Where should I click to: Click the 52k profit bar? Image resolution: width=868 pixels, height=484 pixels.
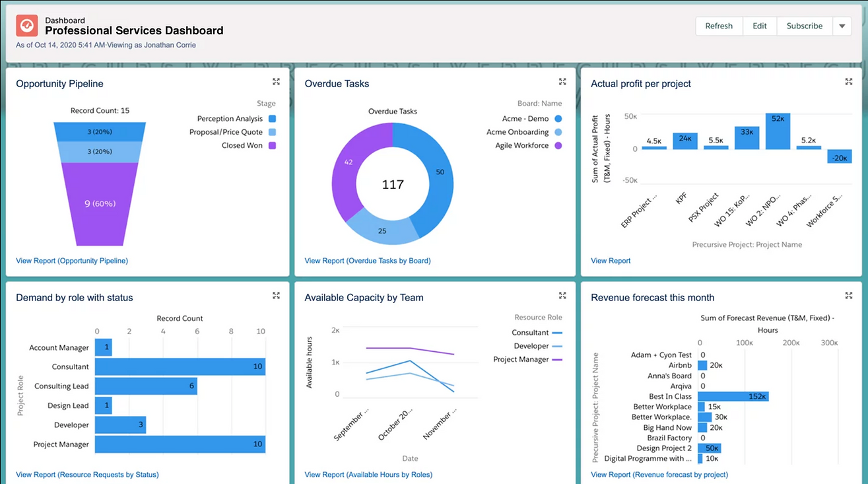778,131
